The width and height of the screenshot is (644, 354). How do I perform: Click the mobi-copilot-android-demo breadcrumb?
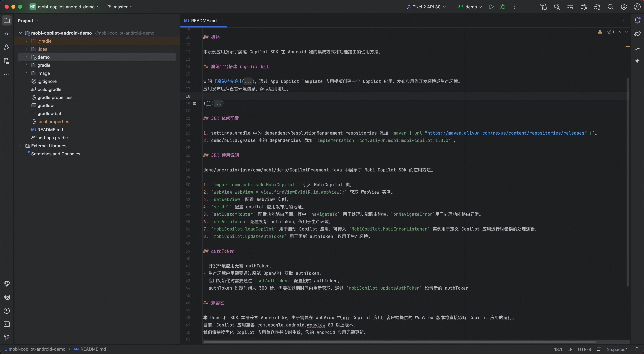[x=35, y=349]
